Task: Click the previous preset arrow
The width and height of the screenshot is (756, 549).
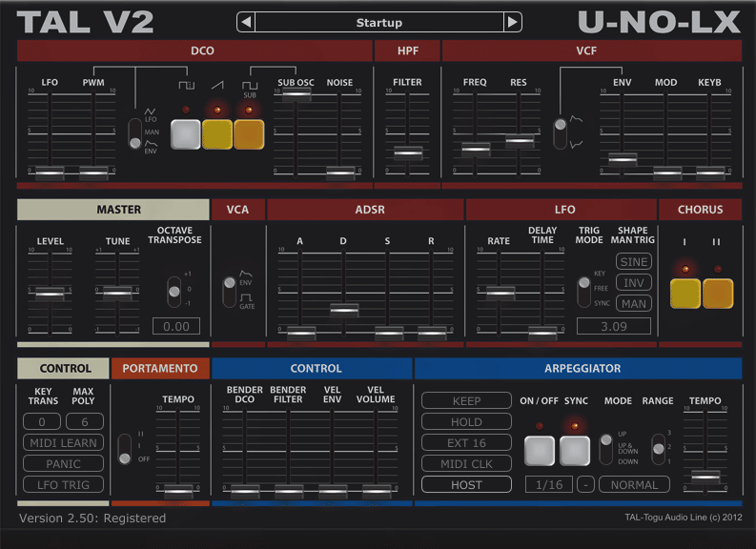Action: tap(246, 22)
